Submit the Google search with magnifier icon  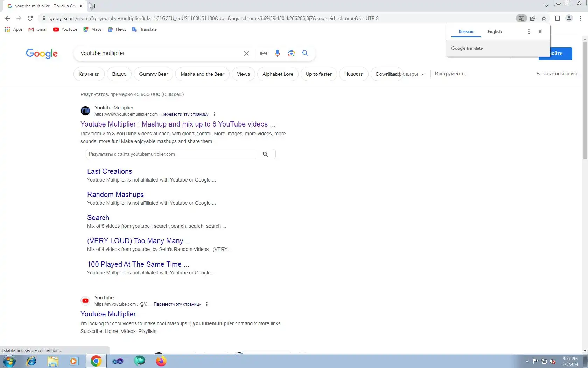[x=306, y=53]
